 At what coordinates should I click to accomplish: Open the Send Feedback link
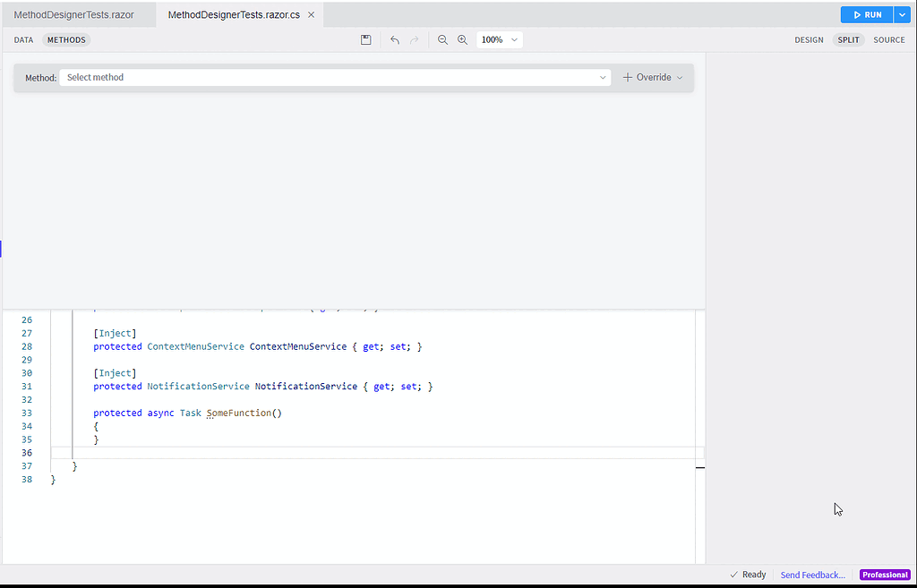(x=810, y=575)
